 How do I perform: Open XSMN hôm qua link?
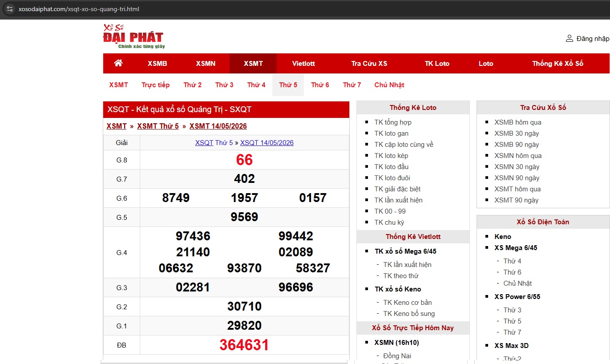[x=518, y=156]
